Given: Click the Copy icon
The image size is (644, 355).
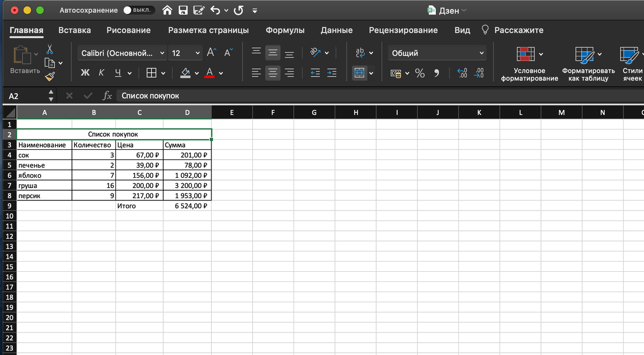Looking at the screenshot, I should point(50,63).
